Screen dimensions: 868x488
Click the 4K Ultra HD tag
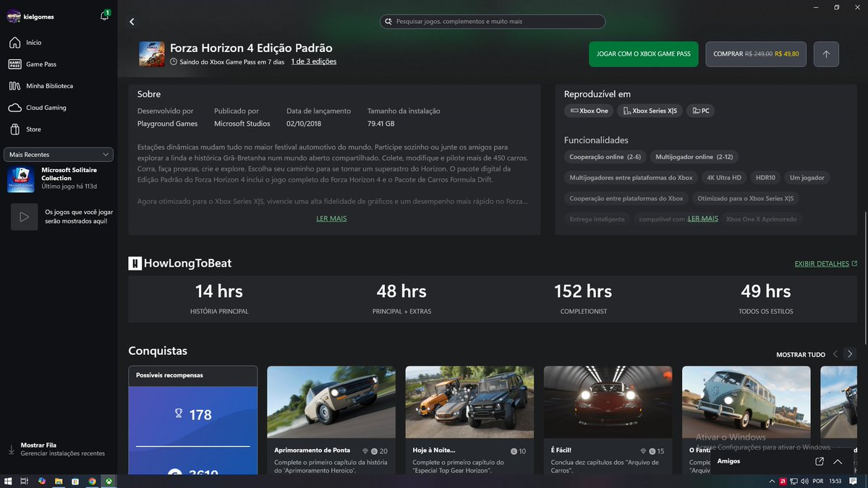click(x=724, y=177)
